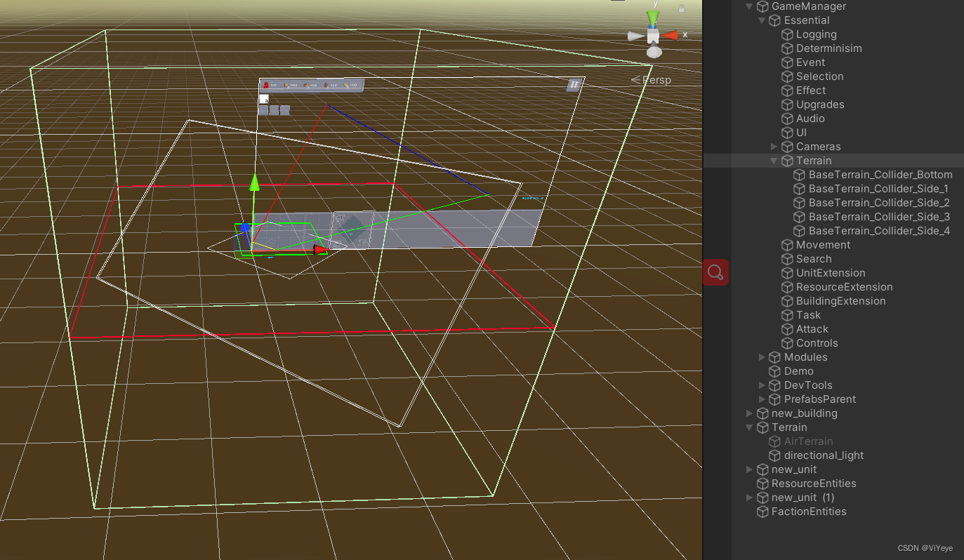964x560 pixels.
Task: Open the red search magnifier on the Hierarchy edge
Action: [715, 272]
